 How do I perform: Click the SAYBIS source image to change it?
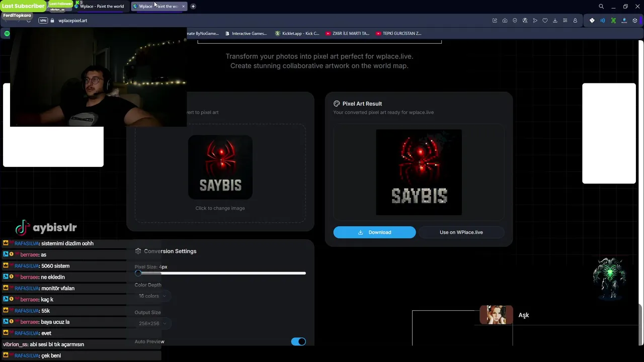point(220,167)
